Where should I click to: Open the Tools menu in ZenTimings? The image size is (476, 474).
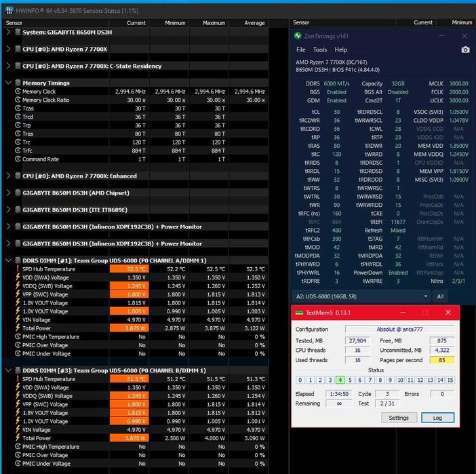(x=320, y=50)
